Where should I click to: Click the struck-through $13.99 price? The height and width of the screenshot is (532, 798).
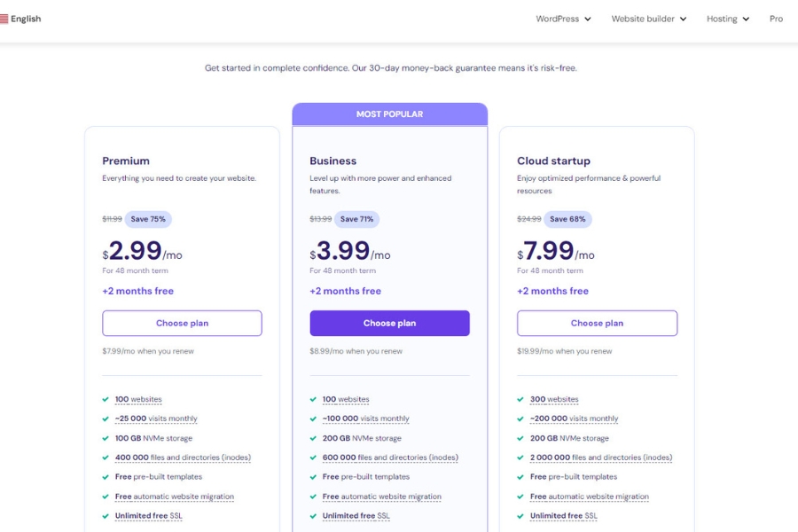tap(321, 219)
